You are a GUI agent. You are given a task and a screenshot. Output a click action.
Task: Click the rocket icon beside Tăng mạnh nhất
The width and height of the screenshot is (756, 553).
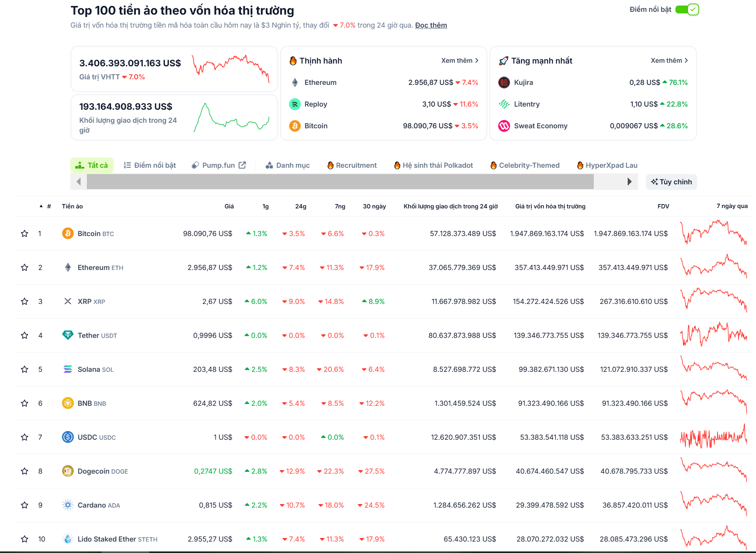tap(504, 61)
